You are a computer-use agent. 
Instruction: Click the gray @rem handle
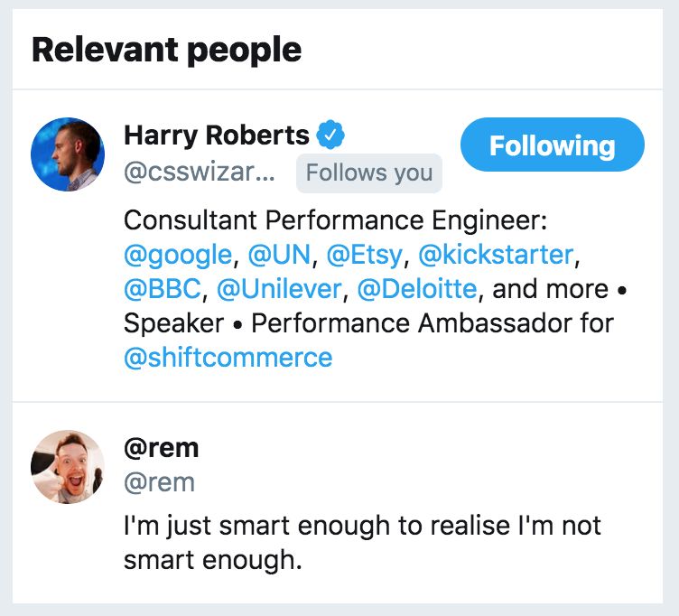159,482
